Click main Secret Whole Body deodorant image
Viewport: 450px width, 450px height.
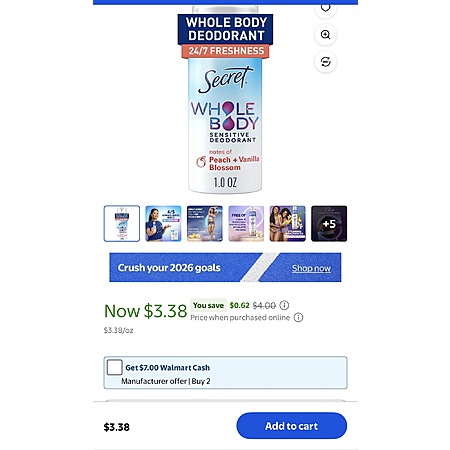pyautogui.click(x=225, y=100)
